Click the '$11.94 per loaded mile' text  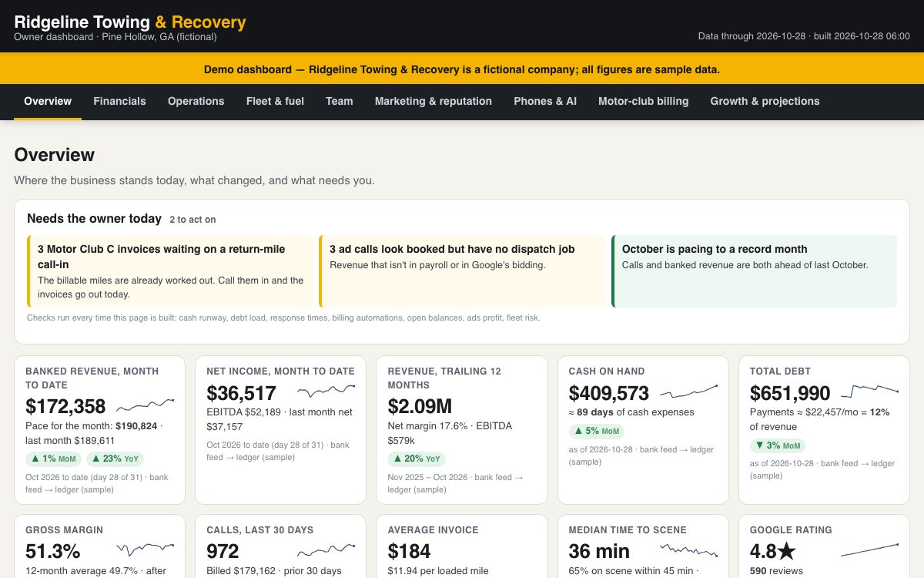pyautogui.click(x=438, y=571)
